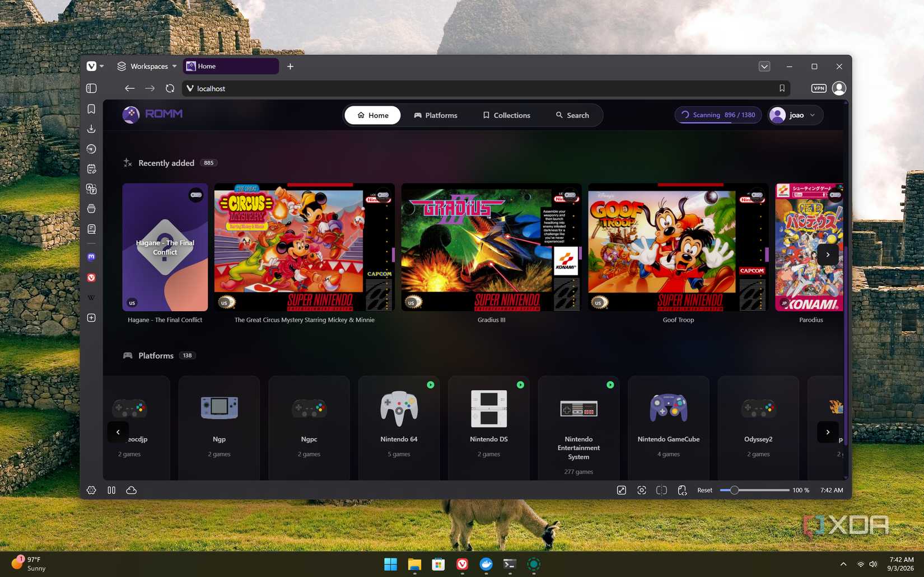Go back to previous page
924x577 pixels.
click(x=129, y=88)
